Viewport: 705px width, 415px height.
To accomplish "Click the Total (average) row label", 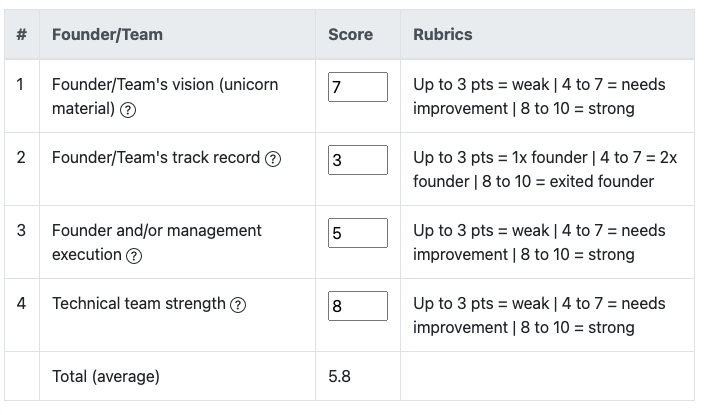I will point(106,377).
